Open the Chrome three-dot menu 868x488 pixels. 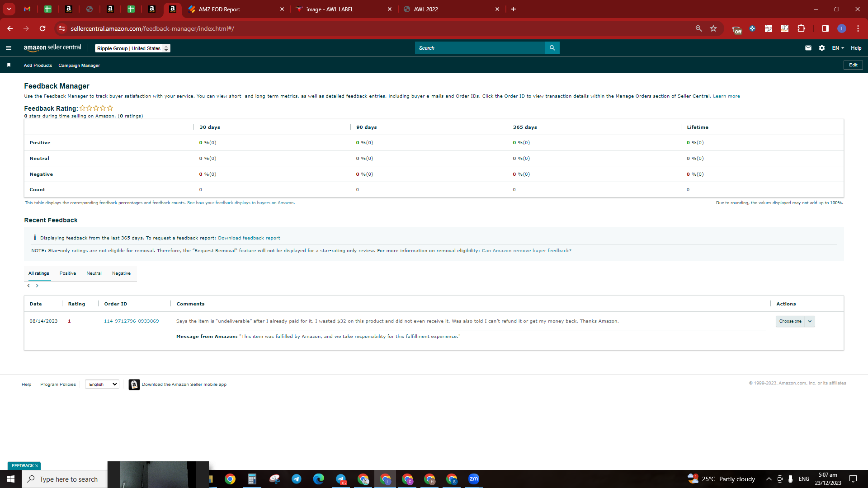coord(858,28)
